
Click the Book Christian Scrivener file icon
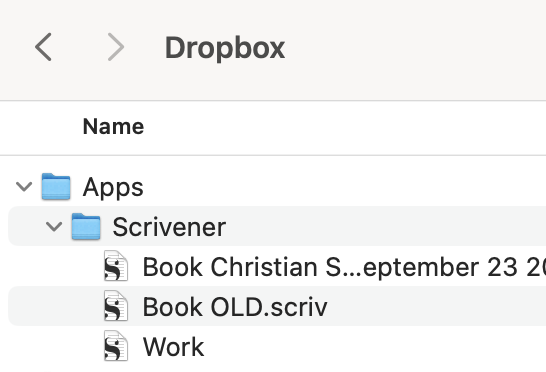coord(116,266)
